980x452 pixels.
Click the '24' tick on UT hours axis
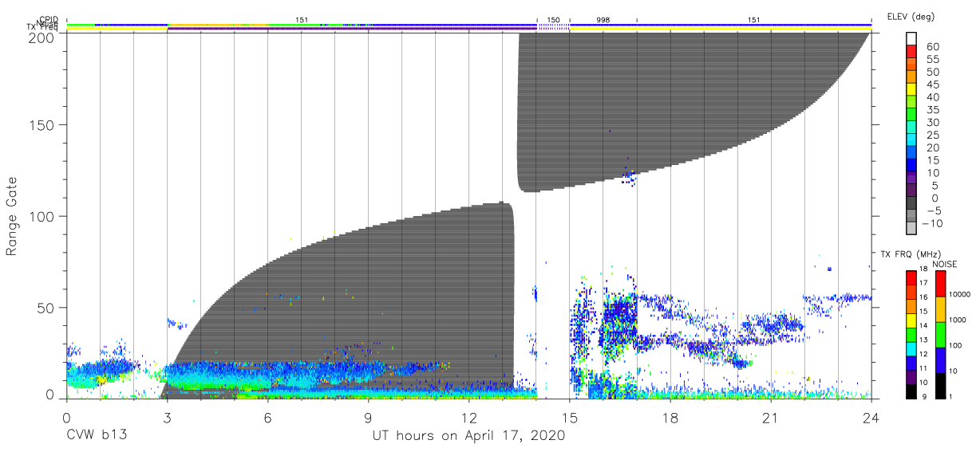[871, 416]
